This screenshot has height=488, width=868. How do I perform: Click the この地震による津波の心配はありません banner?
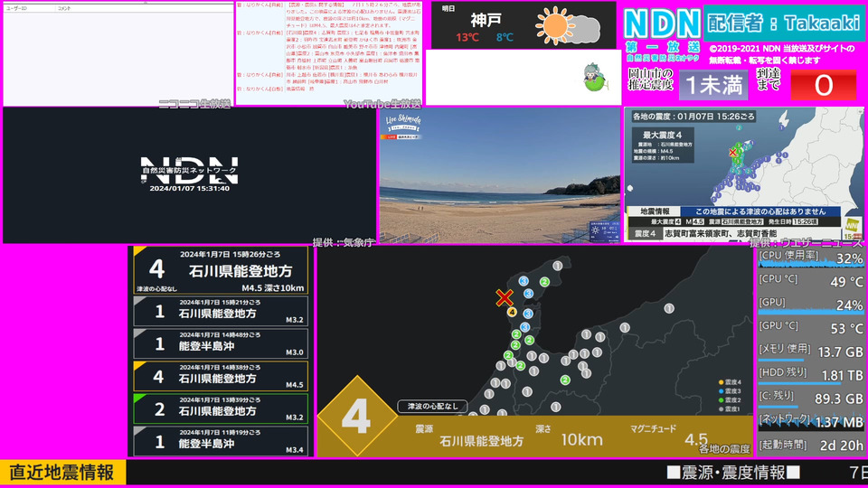tap(760, 211)
